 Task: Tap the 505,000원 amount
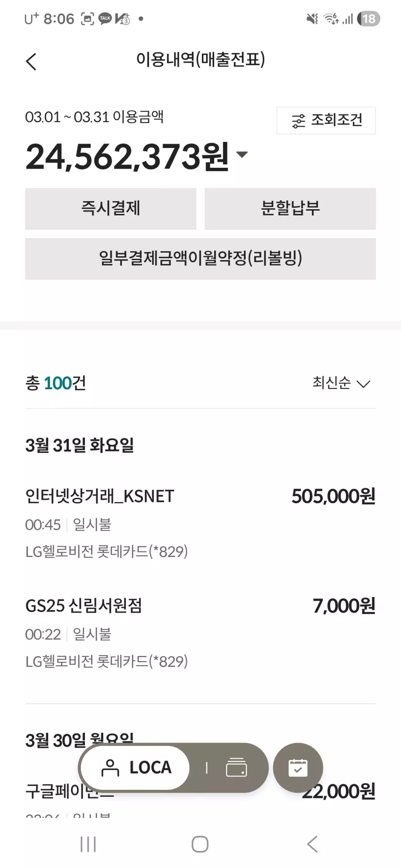(x=333, y=496)
